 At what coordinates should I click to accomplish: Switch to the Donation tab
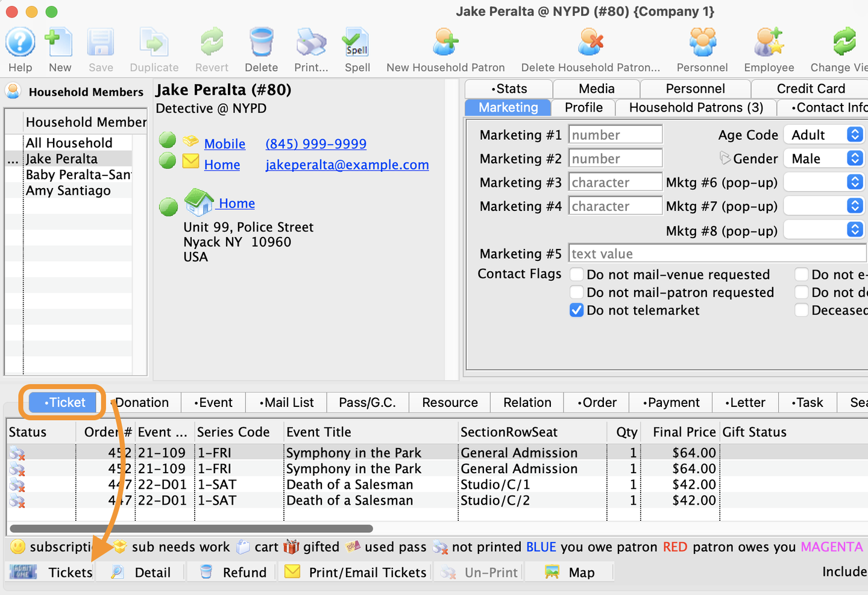tap(142, 403)
